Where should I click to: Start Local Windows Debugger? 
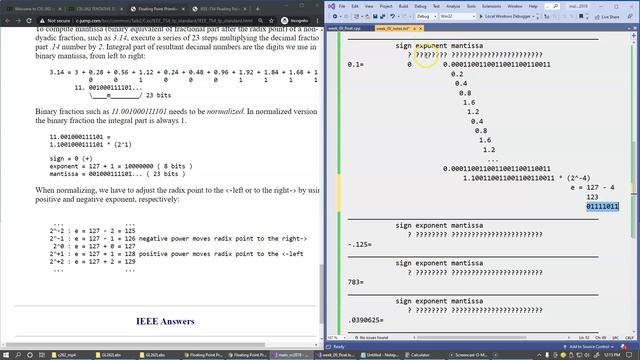click(x=504, y=16)
